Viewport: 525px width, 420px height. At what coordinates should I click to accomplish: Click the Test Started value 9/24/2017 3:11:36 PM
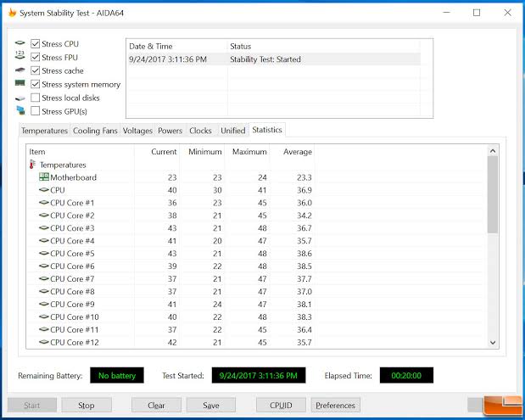(x=259, y=375)
